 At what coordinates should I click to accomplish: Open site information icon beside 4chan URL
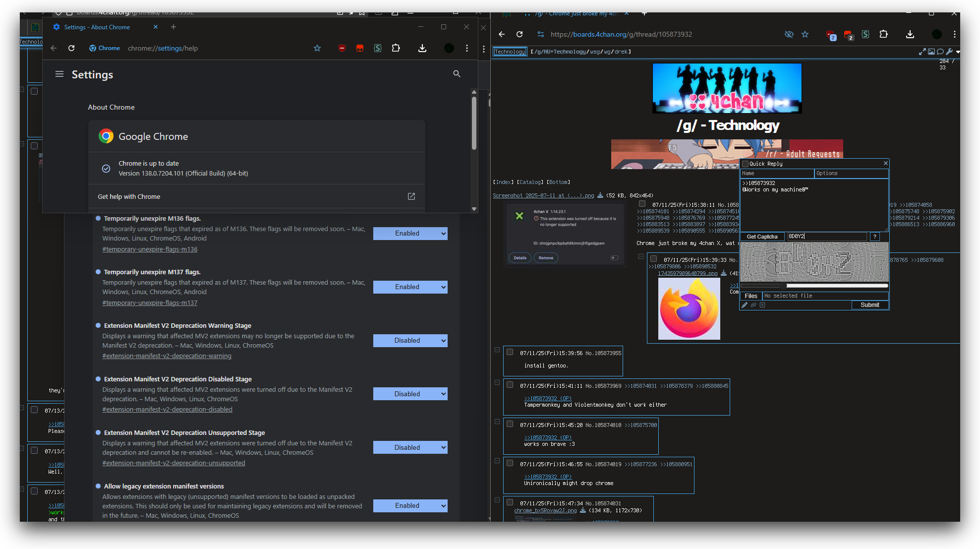[x=541, y=34]
